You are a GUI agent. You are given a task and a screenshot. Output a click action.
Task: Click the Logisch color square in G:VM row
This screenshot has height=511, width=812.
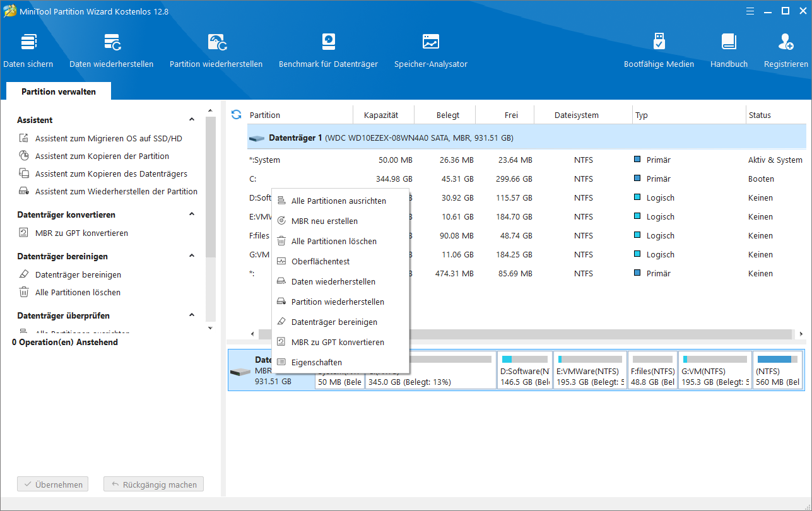(x=638, y=254)
